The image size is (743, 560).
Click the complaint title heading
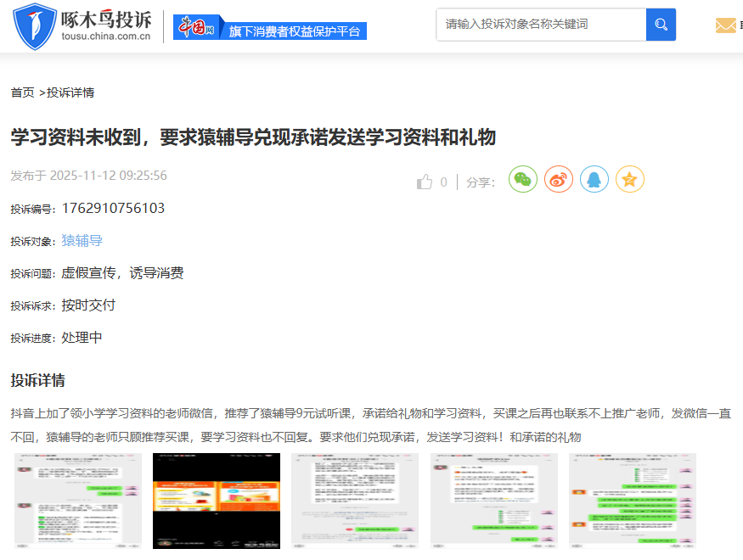click(253, 137)
